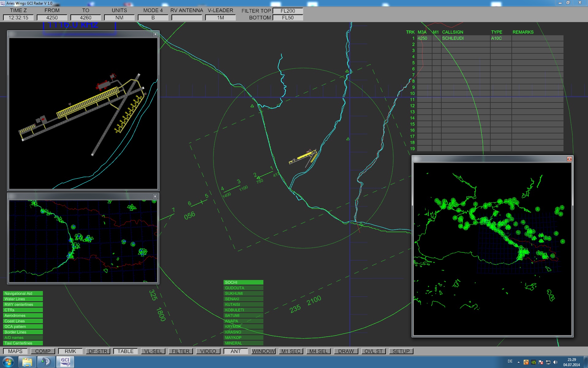This screenshot has width=588, height=368.
Task: Select BATUMI in the airfield list
Action: (243, 316)
